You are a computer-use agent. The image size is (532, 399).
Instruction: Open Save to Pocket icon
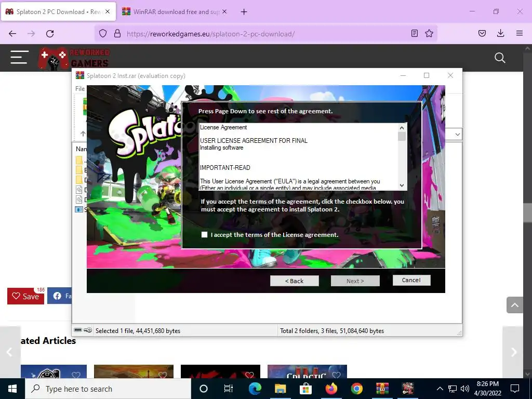coord(482,34)
